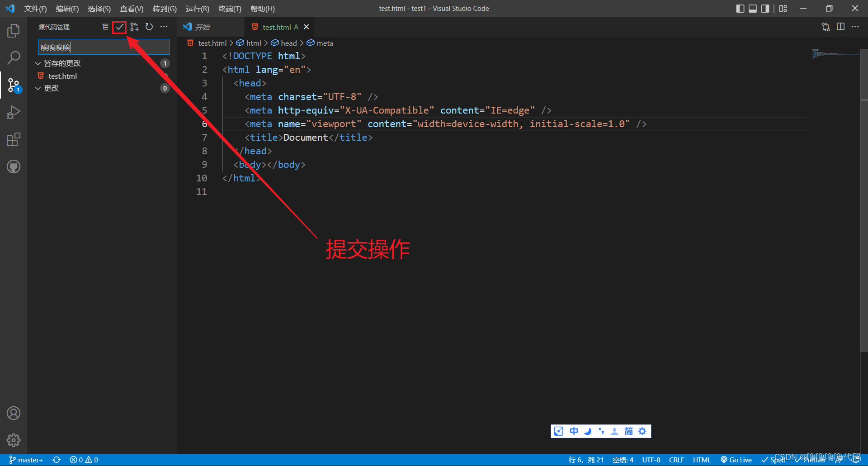Open Run and Debug view
Screen dimensions: 868x466
(x=14, y=112)
